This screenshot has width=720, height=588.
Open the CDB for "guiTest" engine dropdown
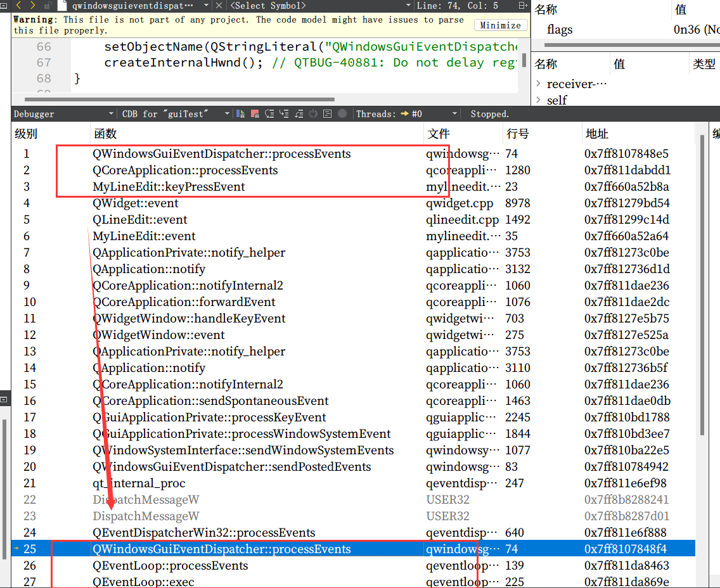point(176,114)
